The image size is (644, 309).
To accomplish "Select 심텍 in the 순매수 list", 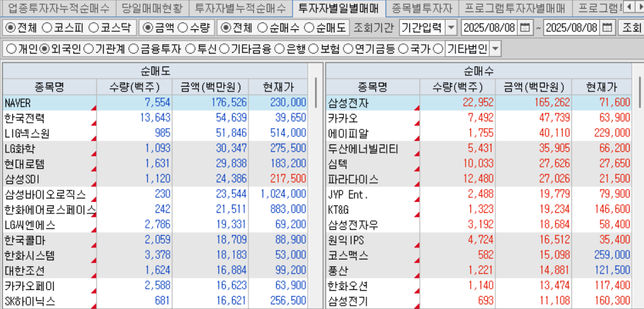I will pyautogui.click(x=337, y=164).
